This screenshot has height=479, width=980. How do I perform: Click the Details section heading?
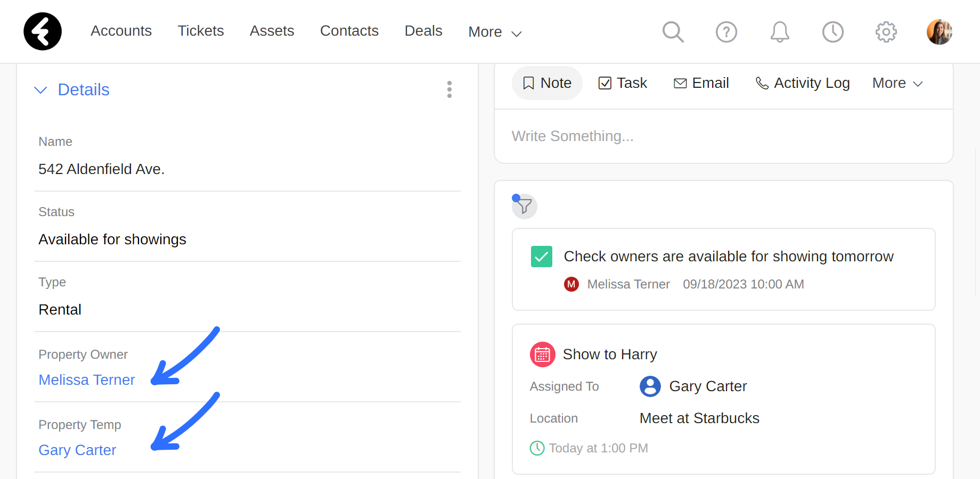84,89
